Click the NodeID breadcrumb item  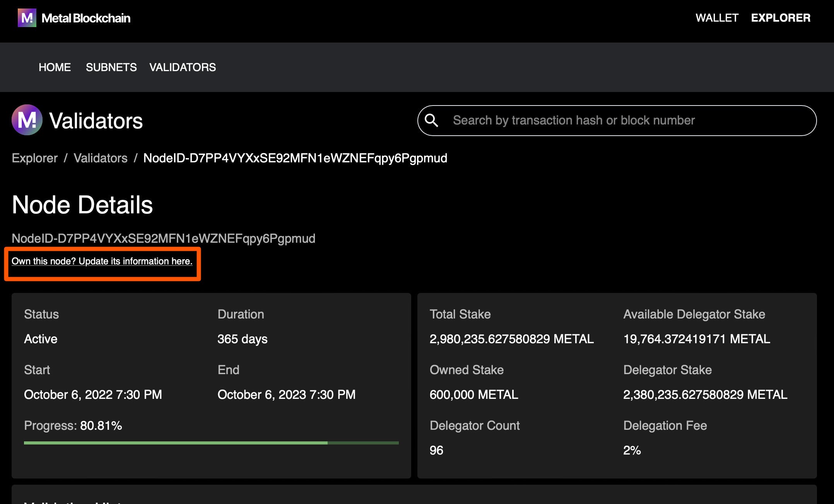[x=295, y=158]
